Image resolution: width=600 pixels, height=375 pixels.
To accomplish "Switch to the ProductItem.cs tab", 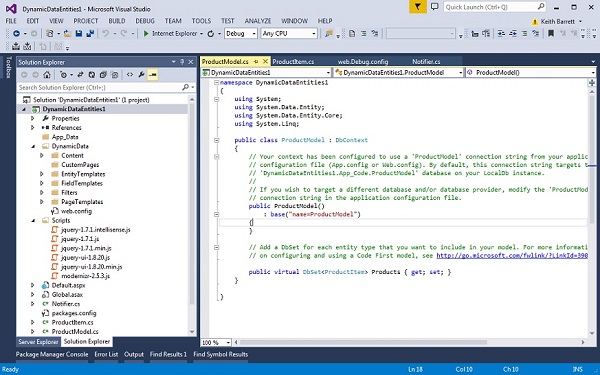I will (x=293, y=62).
